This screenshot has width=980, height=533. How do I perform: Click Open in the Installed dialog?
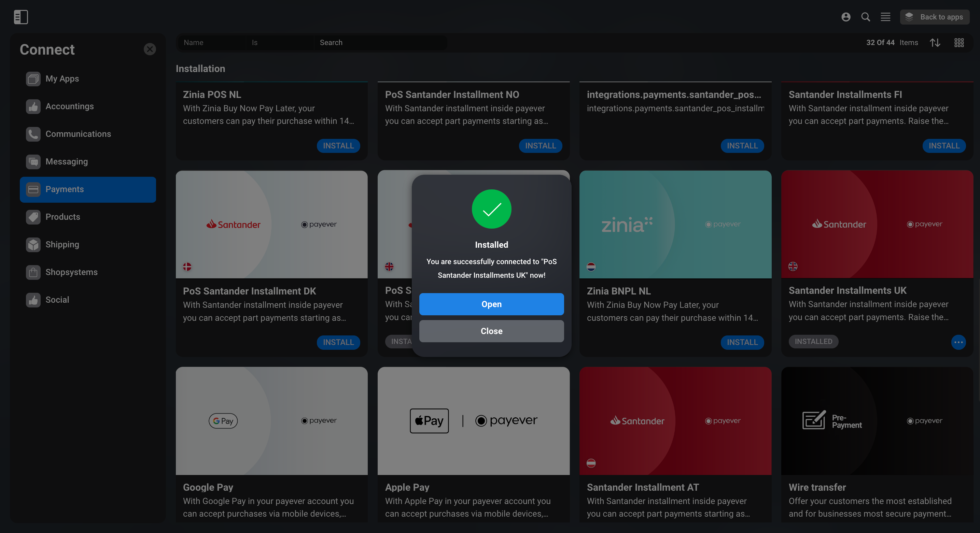click(x=491, y=304)
